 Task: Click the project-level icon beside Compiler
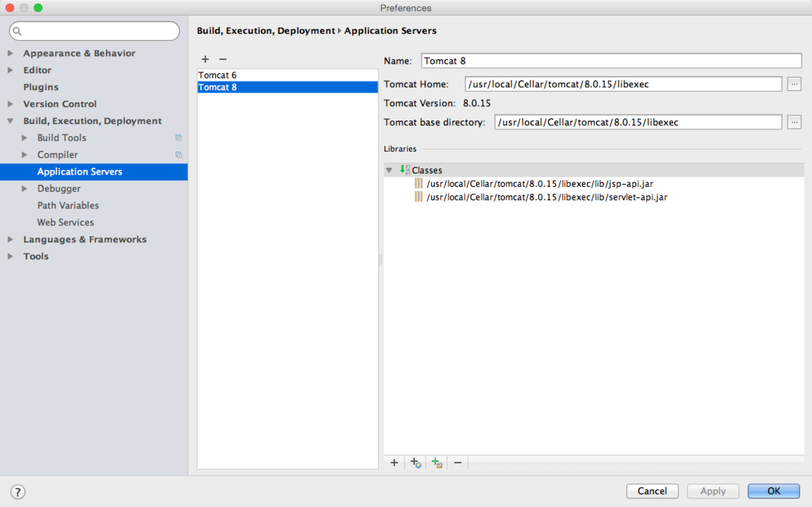tap(179, 154)
